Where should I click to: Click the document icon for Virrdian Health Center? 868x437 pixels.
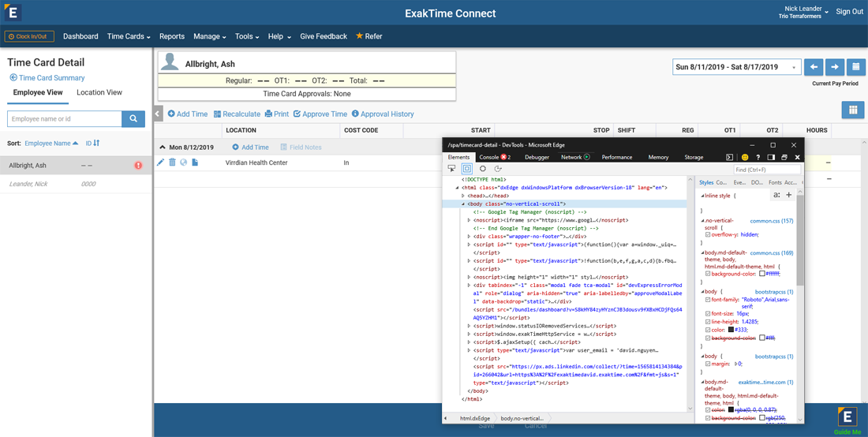click(x=195, y=162)
